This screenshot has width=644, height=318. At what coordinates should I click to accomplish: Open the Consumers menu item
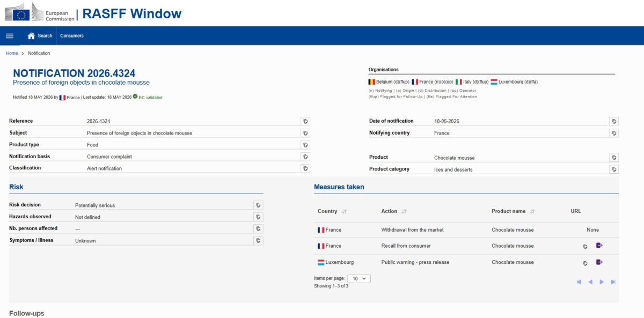[72, 36]
